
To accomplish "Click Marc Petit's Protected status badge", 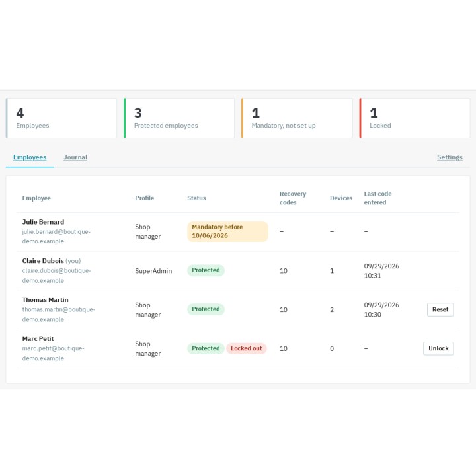I will coord(206,348).
